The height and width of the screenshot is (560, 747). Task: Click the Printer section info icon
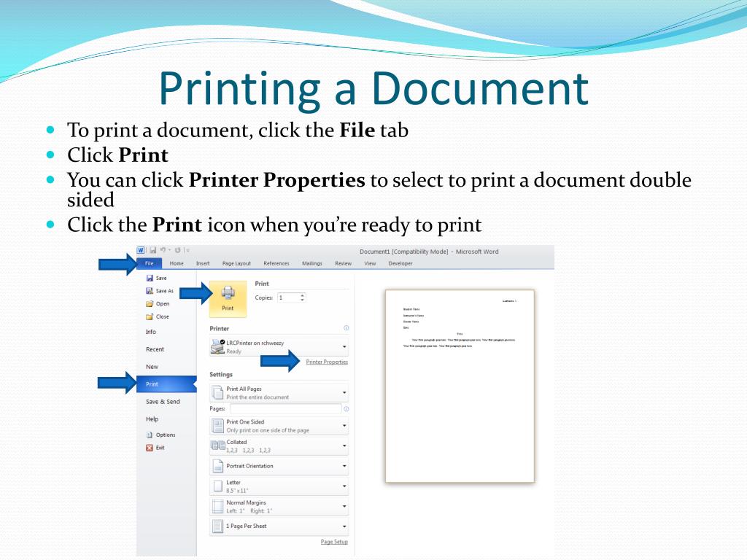click(347, 327)
